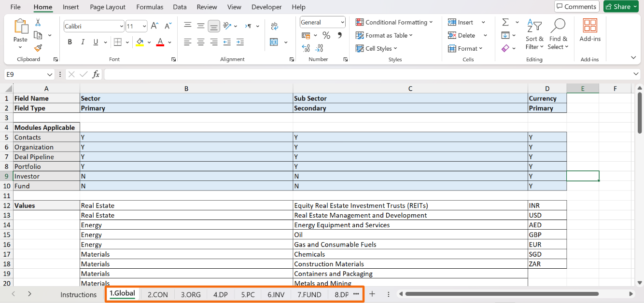
Task: Click the AutoSum sigma icon
Action: click(x=505, y=22)
